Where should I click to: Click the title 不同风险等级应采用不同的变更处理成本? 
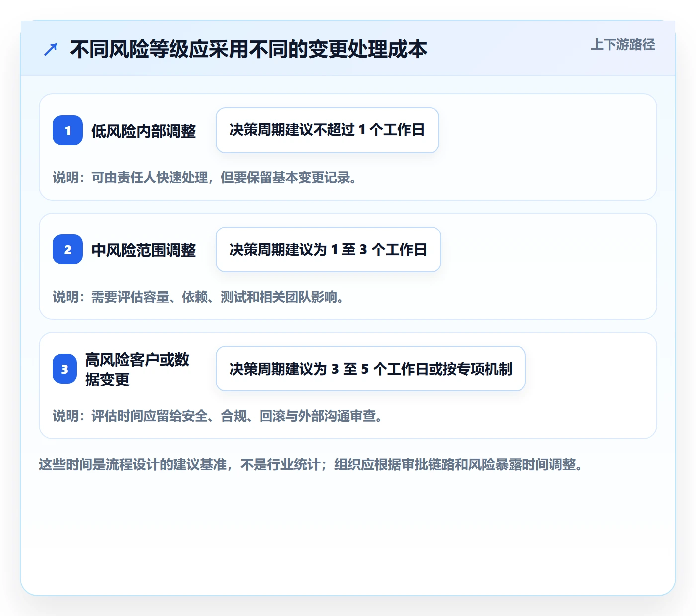249,49
